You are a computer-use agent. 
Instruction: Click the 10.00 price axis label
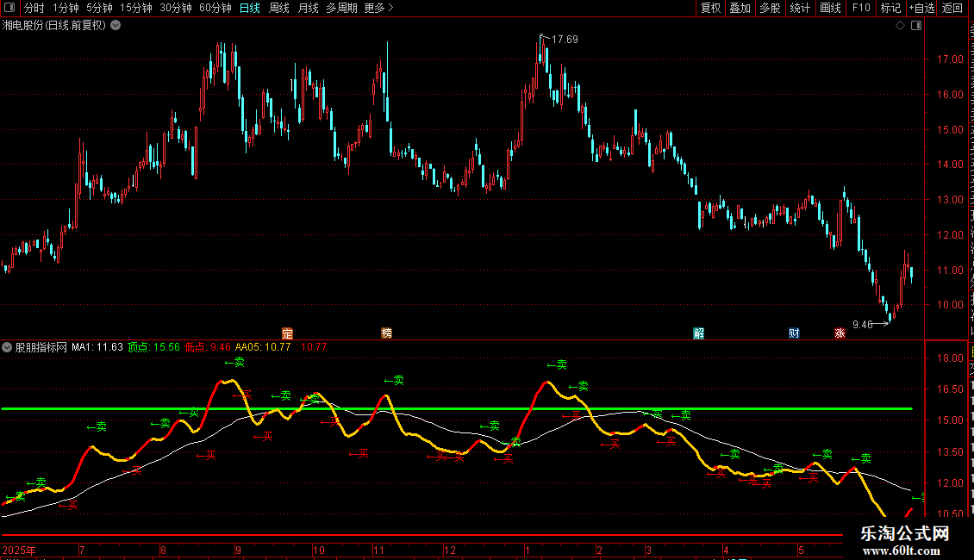[950, 305]
